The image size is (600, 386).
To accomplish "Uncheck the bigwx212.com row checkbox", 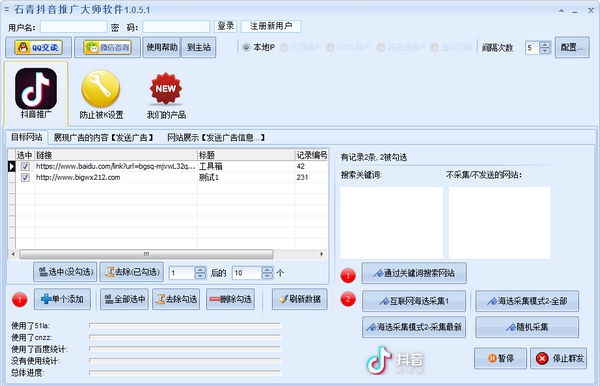I will (x=25, y=178).
